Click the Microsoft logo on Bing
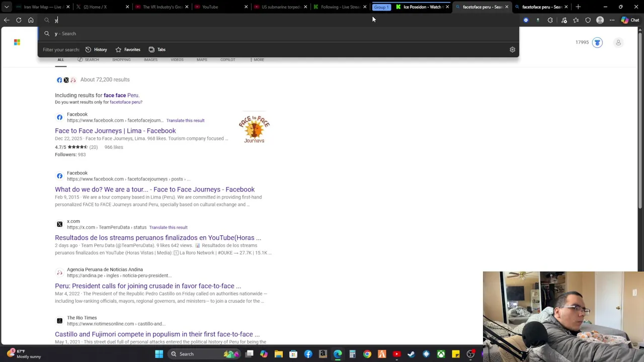 pyautogui.click(x=17, y=42)
